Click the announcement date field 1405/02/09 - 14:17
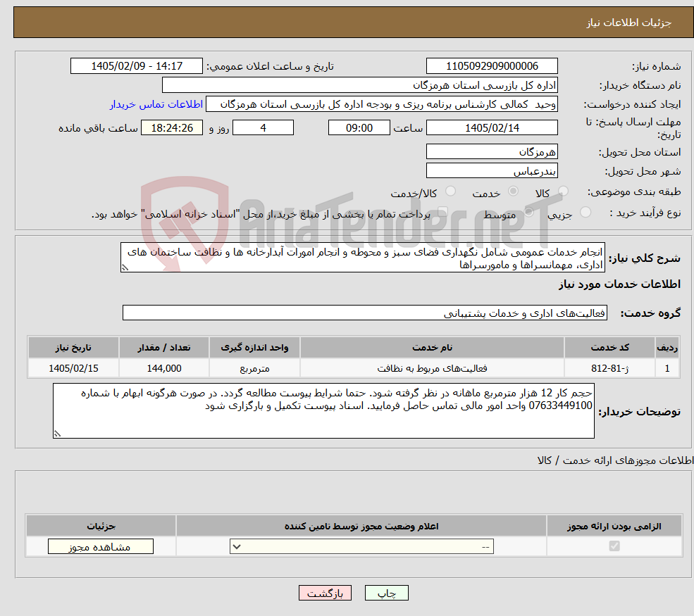Viewport: 694px width, 616px height. click(x=136, y=66)
